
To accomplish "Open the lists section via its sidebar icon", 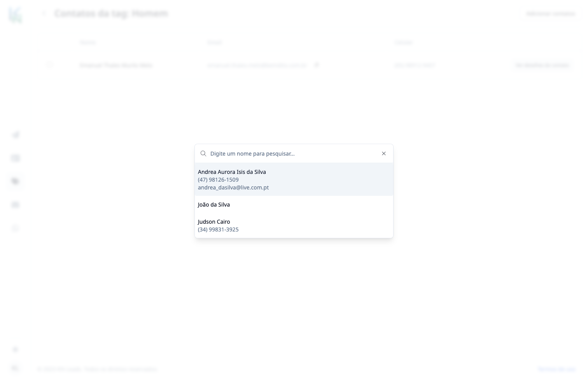I will tap(16, 205).
